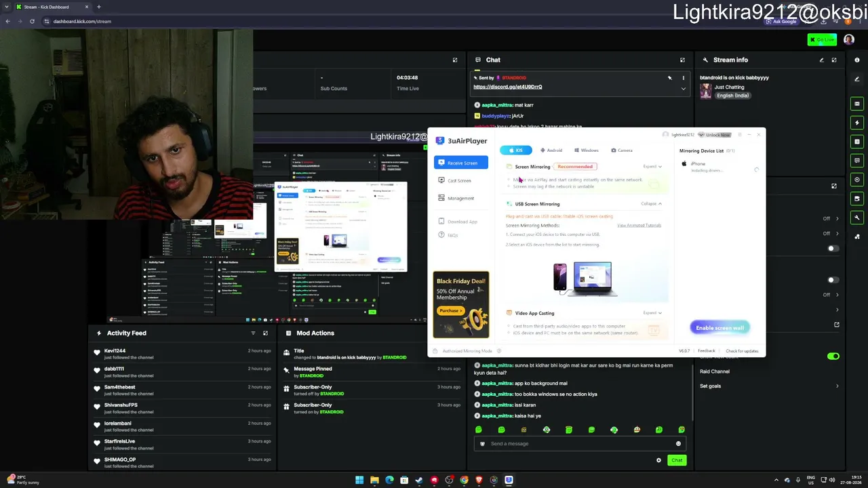Open Steam from the taskbar

pos(419,480)
